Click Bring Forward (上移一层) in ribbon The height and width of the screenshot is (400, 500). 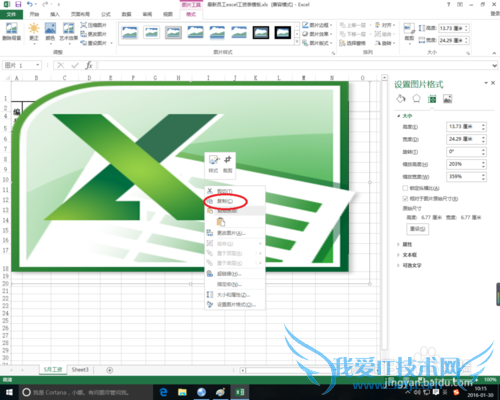(x=355, y=25)
